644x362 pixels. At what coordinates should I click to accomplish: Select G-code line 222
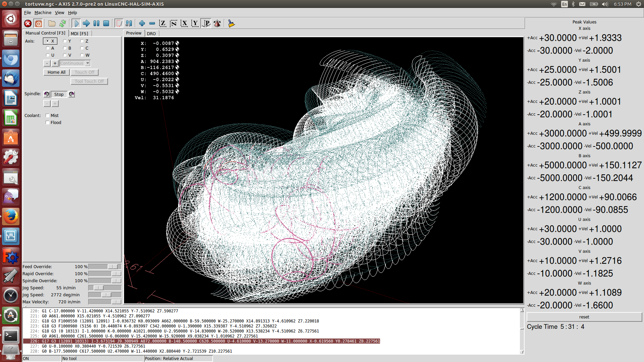271,321
